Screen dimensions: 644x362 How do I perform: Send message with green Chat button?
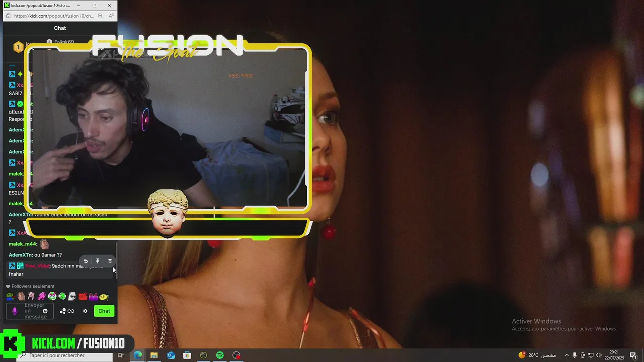click(104, 311)
